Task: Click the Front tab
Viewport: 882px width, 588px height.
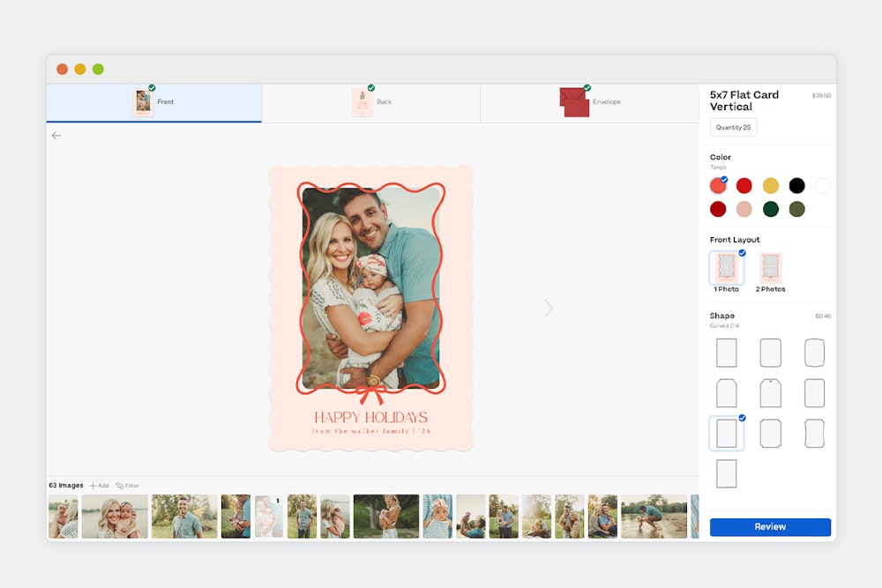Action: [x=153, y=102]
